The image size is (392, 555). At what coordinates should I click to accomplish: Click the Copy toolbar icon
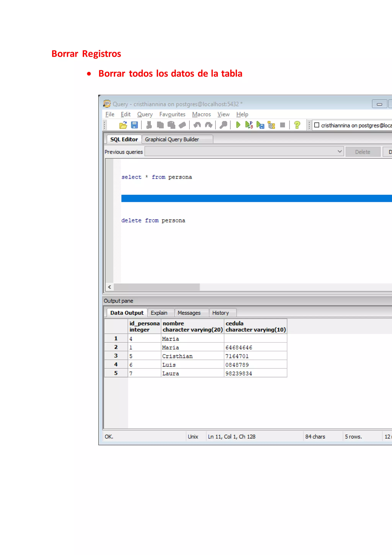click(x=160, y=125)
